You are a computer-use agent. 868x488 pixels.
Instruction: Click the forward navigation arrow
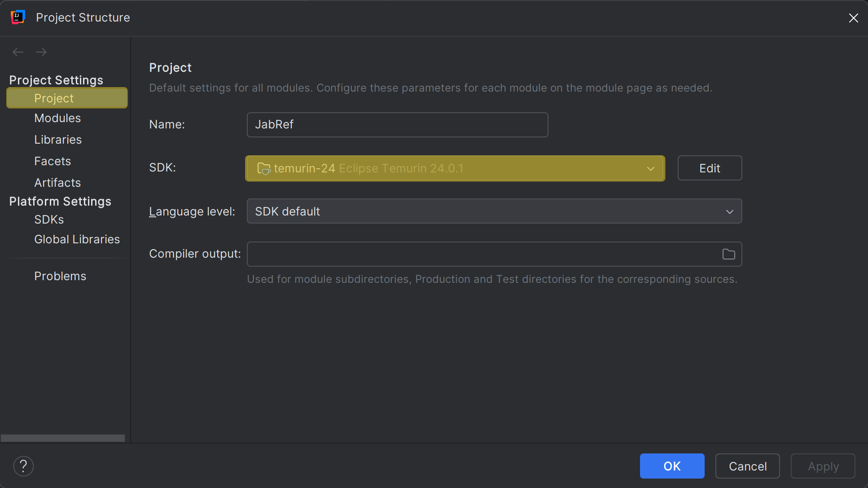tap(41, 52)
